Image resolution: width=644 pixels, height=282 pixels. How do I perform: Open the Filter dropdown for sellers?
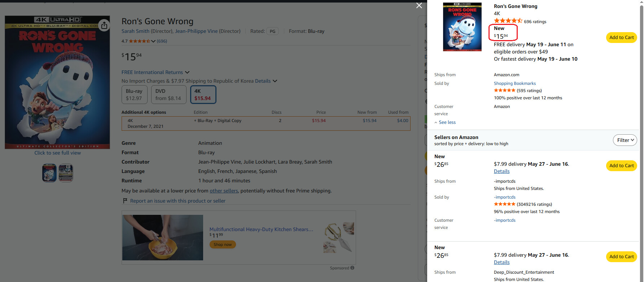pos(625,140)
